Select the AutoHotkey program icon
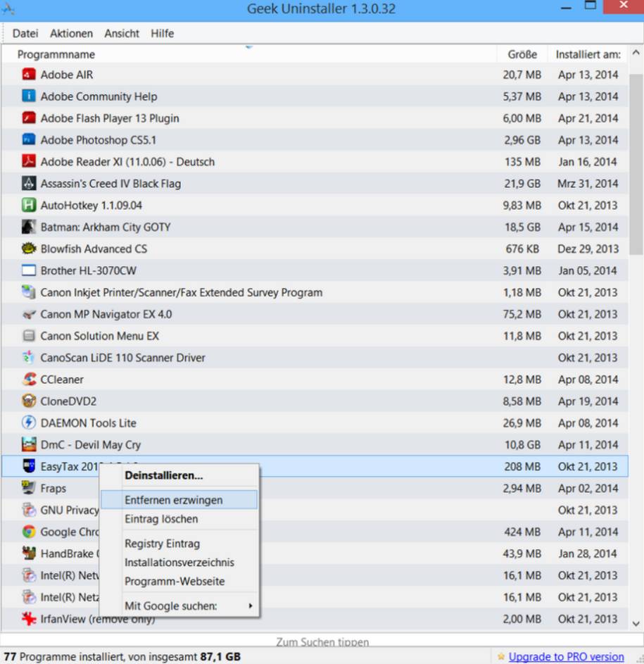Screen dimensions: 644x664 [x=28, y=205]
